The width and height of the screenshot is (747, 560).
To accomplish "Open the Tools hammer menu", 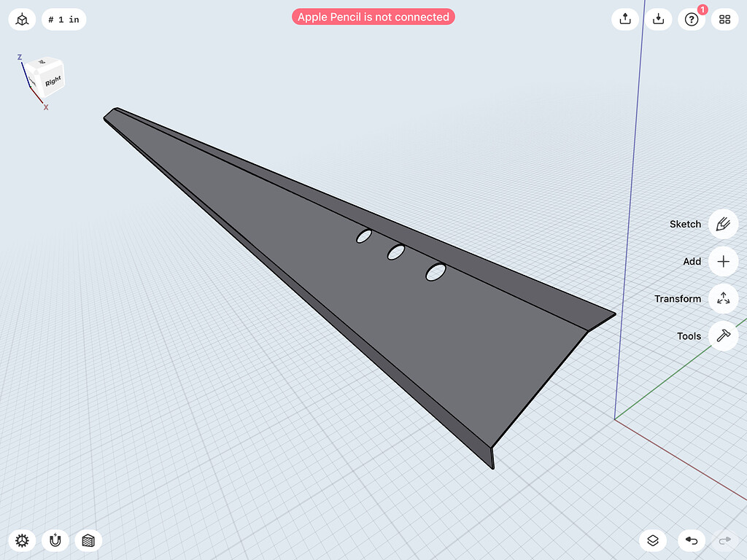I will (x=723, y=336).
